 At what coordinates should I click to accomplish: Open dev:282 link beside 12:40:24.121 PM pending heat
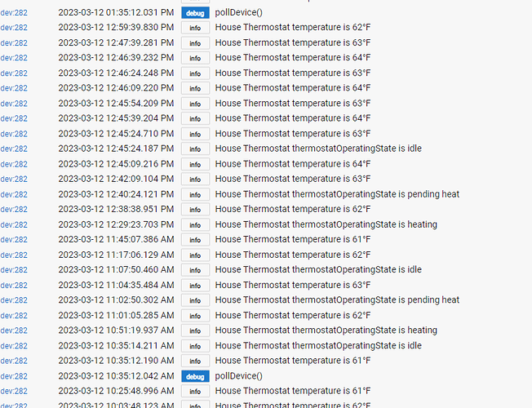[x=14, y=194]
